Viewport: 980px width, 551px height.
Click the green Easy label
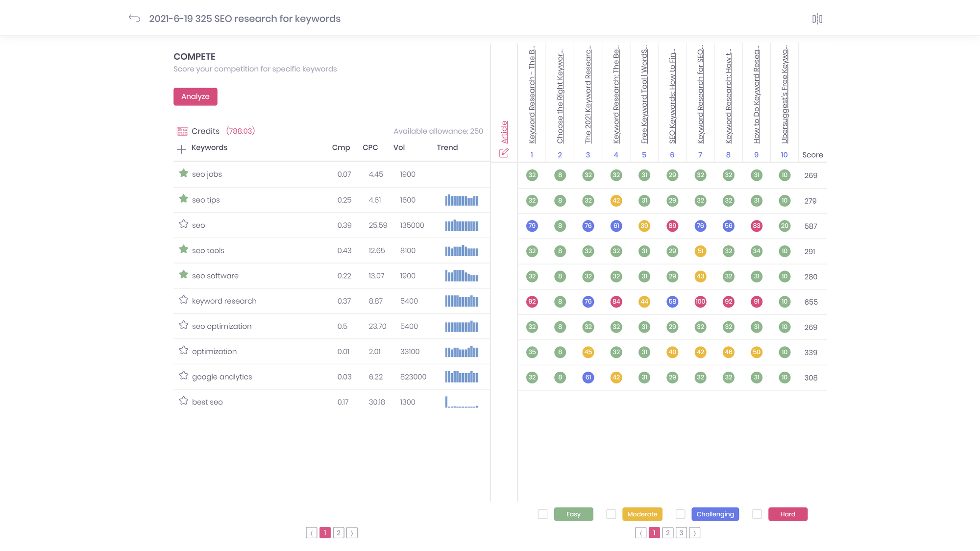573,514
